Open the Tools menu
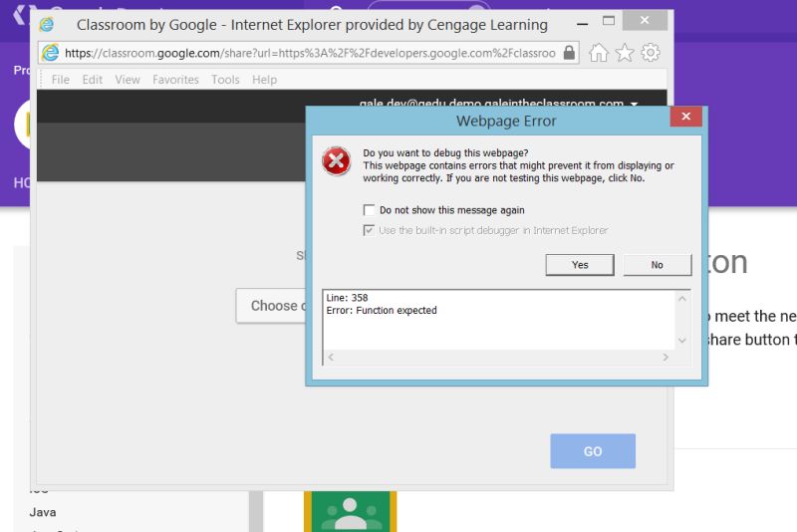Screen dimensions: 797x532 [225, 80]
